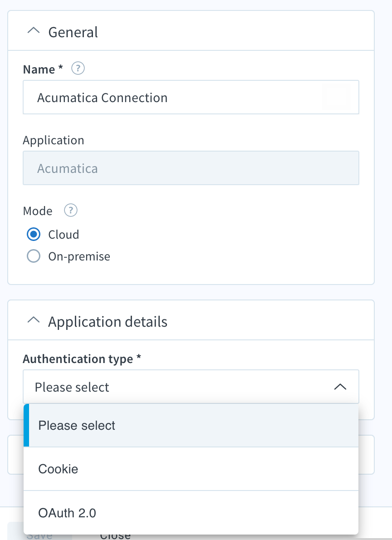This screenshot has width=392, height=540.
Task: Click the Authentication type select box
Action: click(x=191, y=387)
